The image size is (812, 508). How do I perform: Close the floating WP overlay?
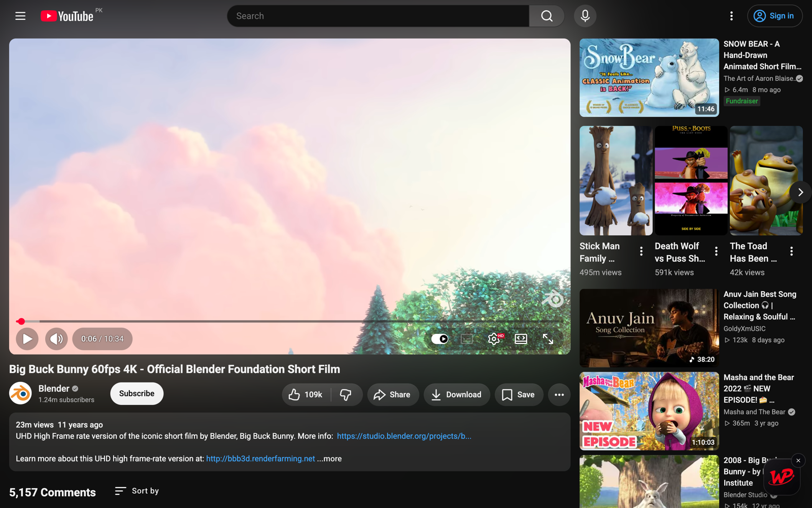click(798, 461)
